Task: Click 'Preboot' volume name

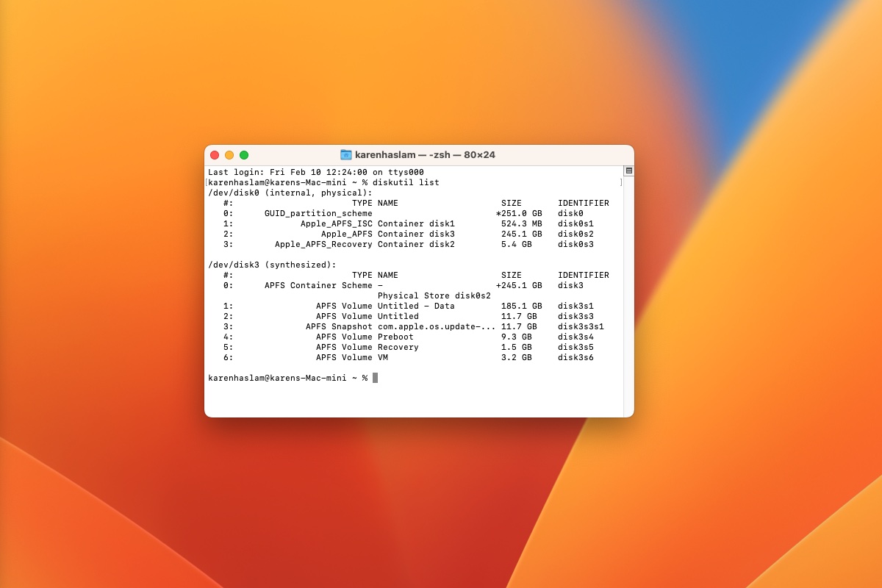Action: tap(395, 337)
